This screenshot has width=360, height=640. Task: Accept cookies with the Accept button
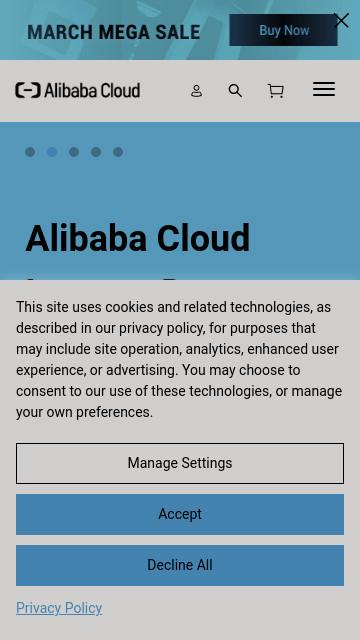point(180,514)
